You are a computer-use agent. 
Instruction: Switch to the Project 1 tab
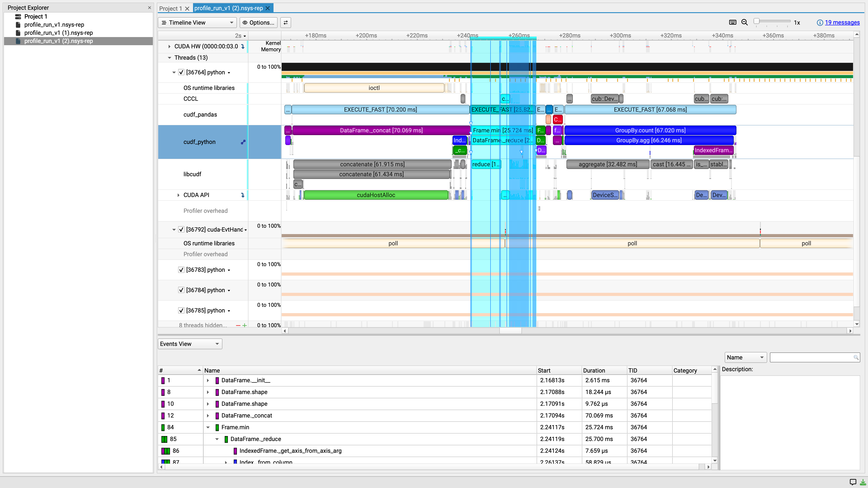pos(170,8)
